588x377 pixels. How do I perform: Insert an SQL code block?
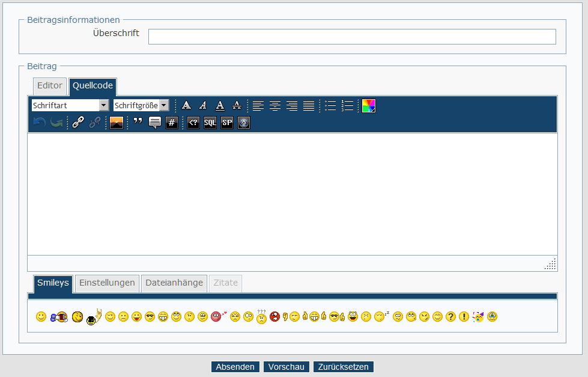(210, 123)
